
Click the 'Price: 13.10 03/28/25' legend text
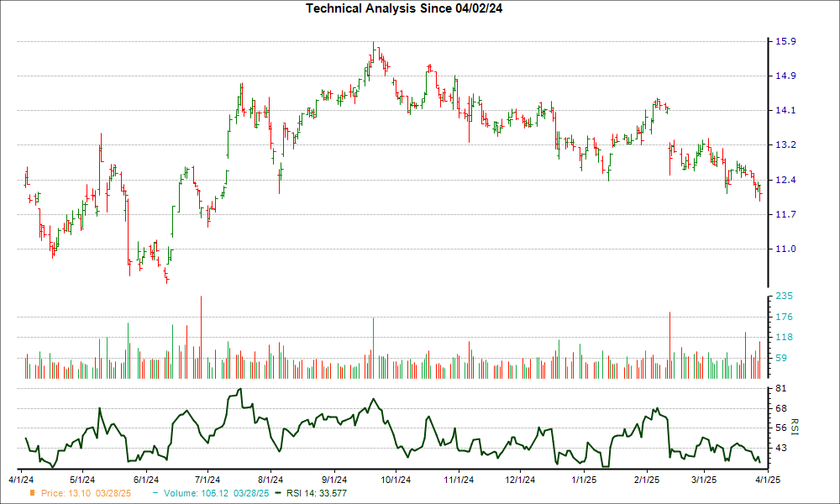(86, 493)
